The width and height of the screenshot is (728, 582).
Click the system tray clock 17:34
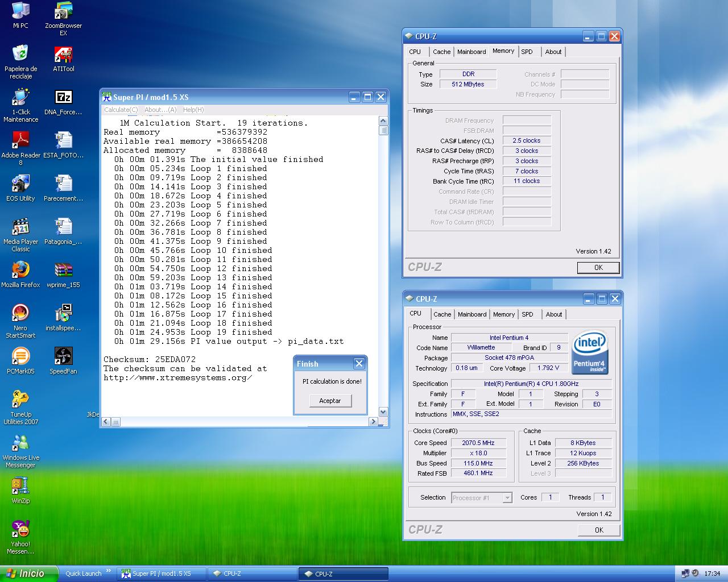pyautogui.click(x=712, y=573)
